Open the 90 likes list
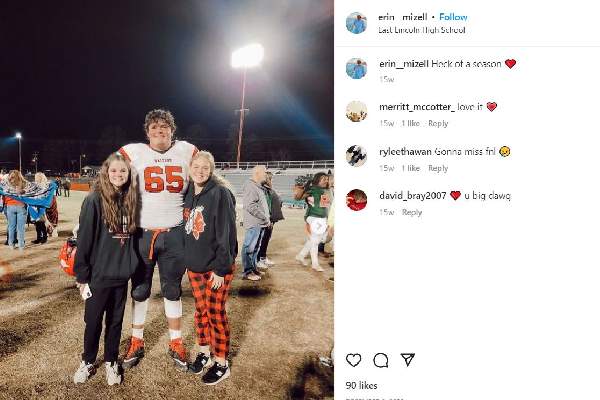Image resolution: width=600 pixels, height=400 pixels. point(359,385)
